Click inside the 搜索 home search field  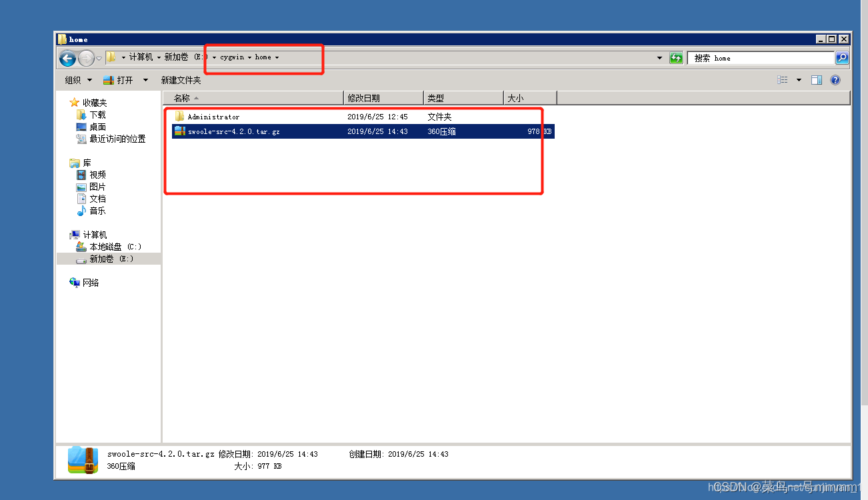click(760, 58)
